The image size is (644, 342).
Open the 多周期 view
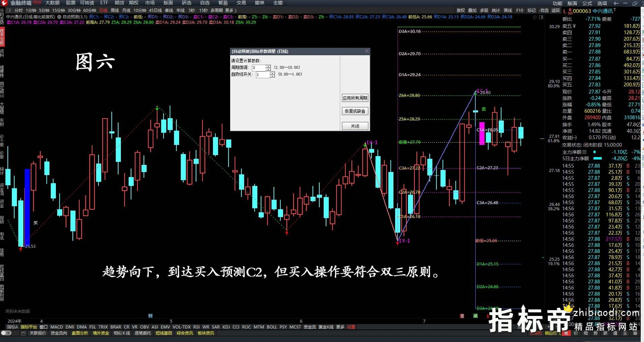click(216, 10)
